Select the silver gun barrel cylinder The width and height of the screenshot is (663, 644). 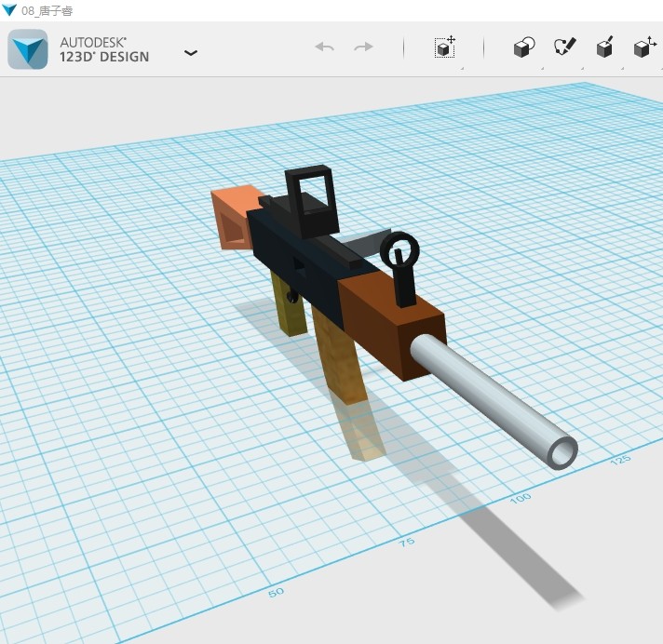(x=494, y=400)
